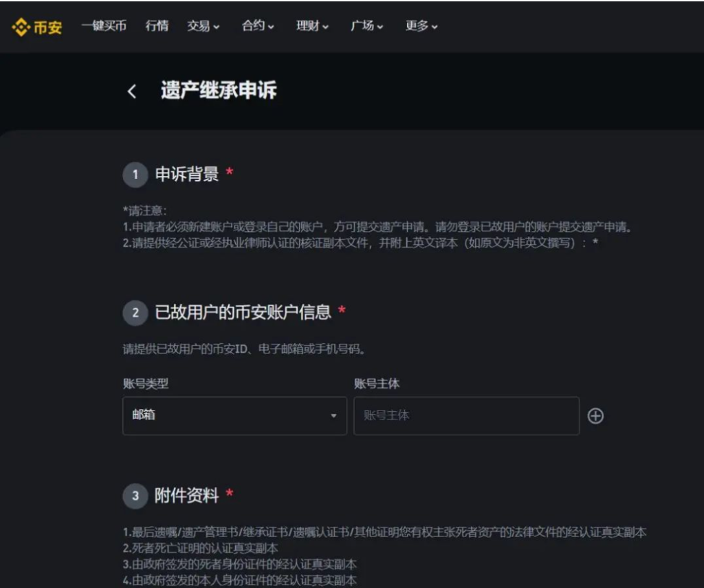Screen dimensions: 704x588
Task: Click the plus icon next to 账号主体
Action: 595,415
